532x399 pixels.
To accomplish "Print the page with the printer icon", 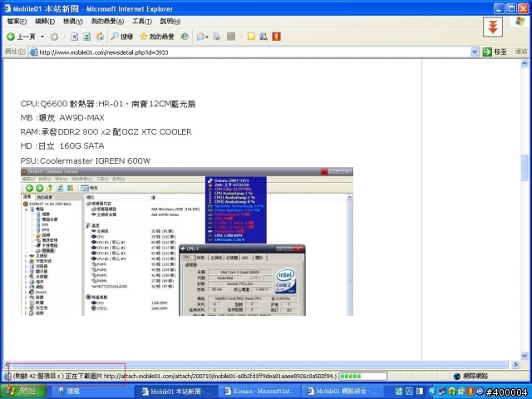I will [216, 37].
